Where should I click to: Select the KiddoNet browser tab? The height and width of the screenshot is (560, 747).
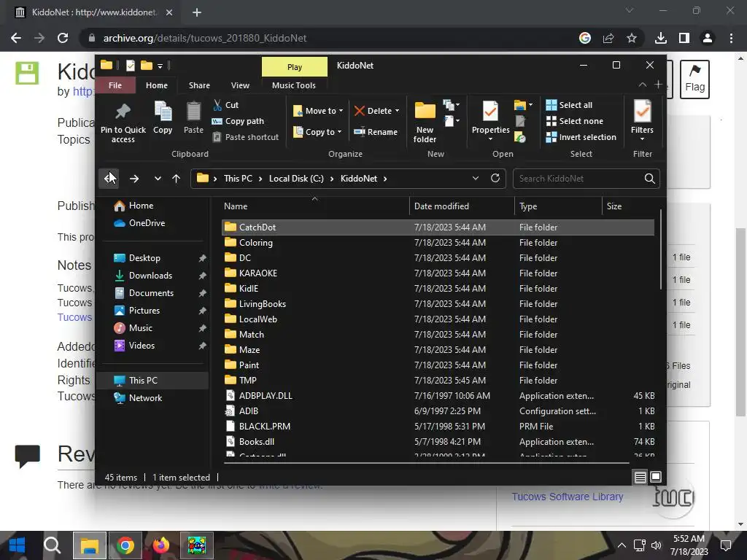coord(93,12)
